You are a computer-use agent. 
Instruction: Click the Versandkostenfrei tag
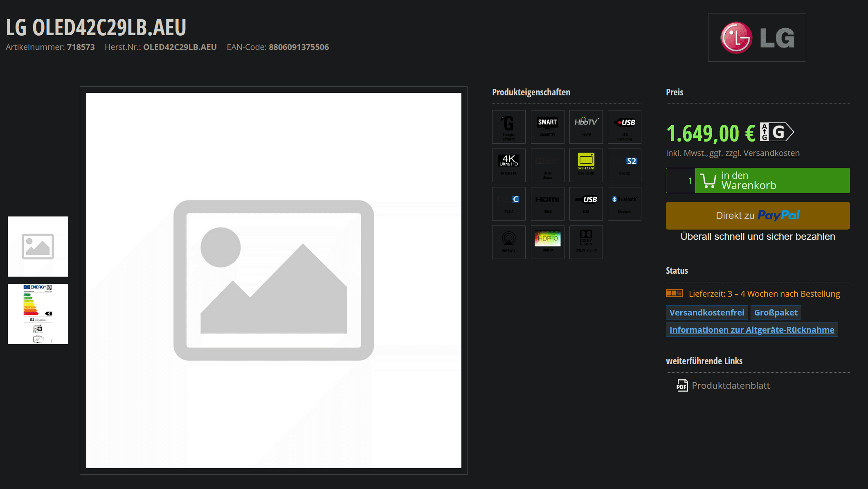click(707, 313)
